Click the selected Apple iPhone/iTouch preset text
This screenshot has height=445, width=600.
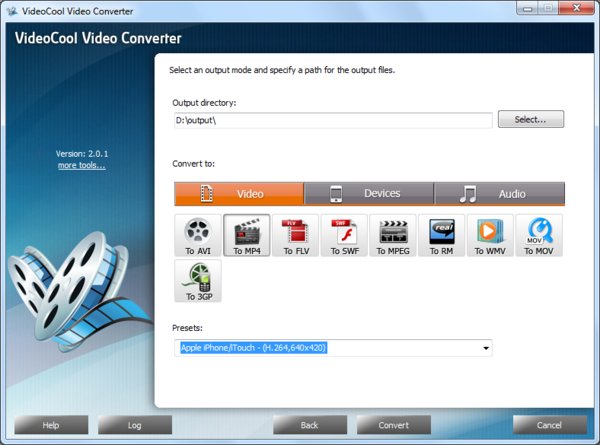pos(253,348)
